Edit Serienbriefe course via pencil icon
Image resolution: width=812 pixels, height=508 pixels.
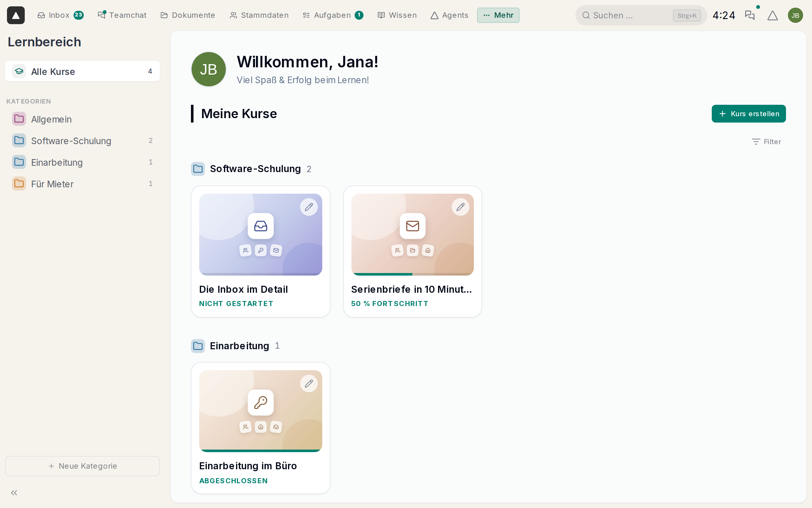coord(460,207)
